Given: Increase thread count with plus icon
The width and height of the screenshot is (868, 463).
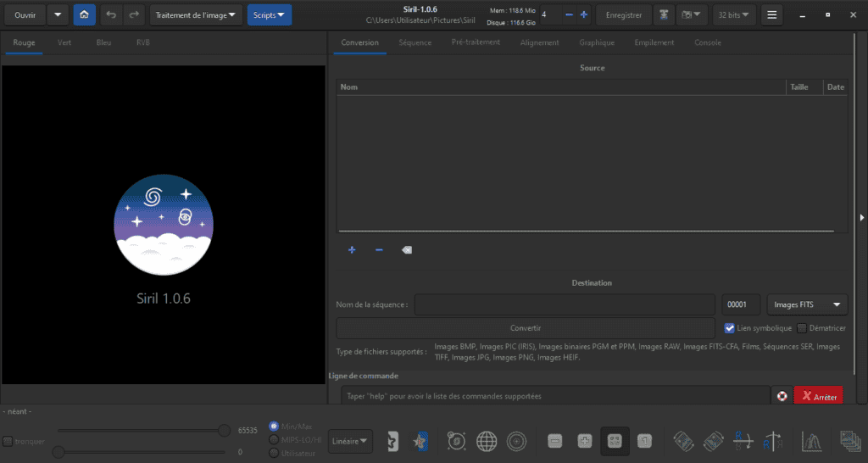Looking at the screenshot, I should coord(583,15).
